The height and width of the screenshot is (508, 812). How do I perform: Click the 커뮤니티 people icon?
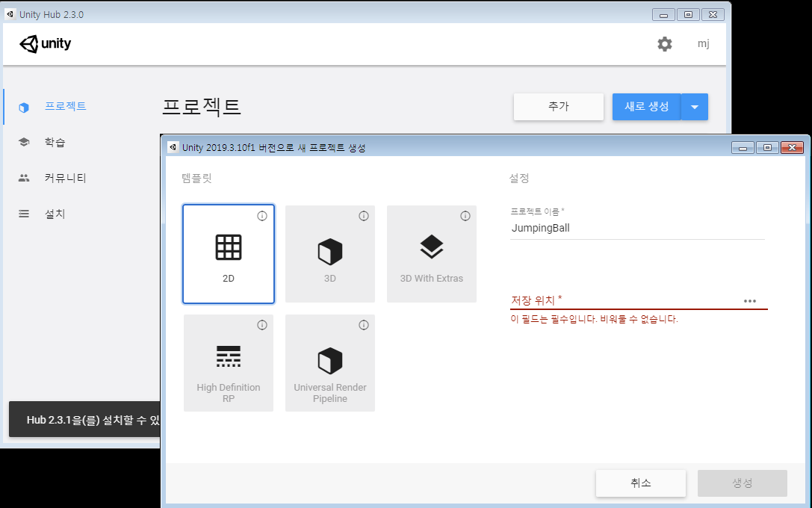[x=24, y=178]
